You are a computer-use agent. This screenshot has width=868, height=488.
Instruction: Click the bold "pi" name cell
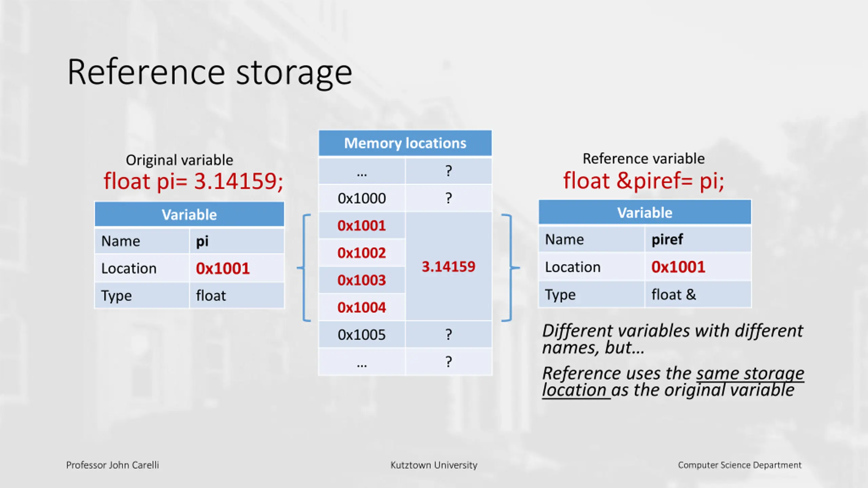point(237,241)
